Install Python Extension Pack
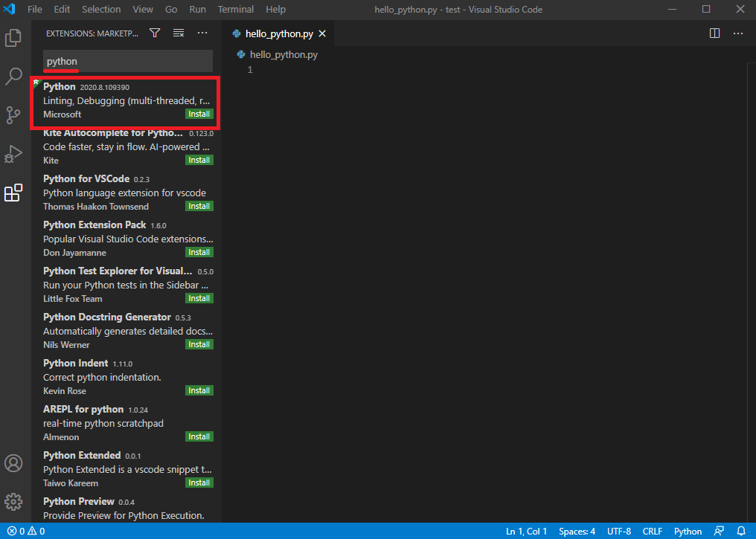Image resolution: width=756 pixels, height=539 pixels. pos(199,252)
